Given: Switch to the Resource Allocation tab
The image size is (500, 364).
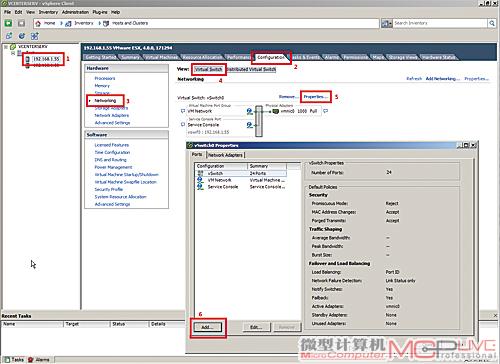Looking at the screenshot, I should tap(202, 57).
